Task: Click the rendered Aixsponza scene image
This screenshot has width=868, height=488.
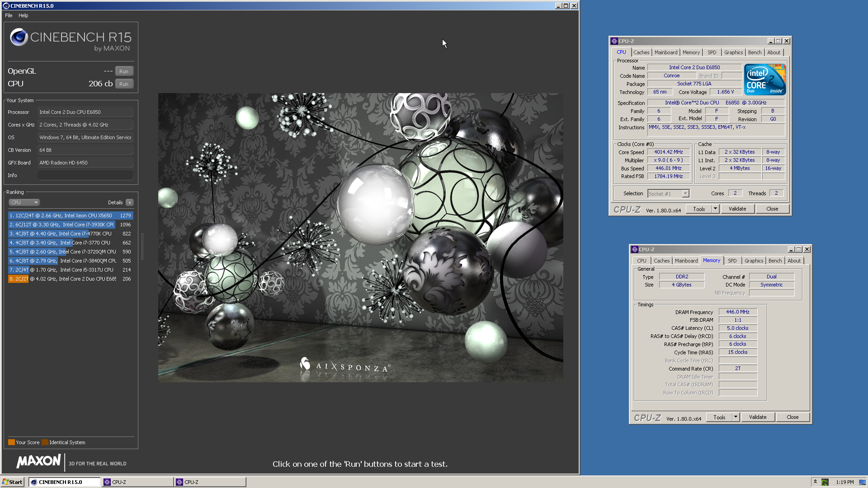Action: [x=360, y=238]
